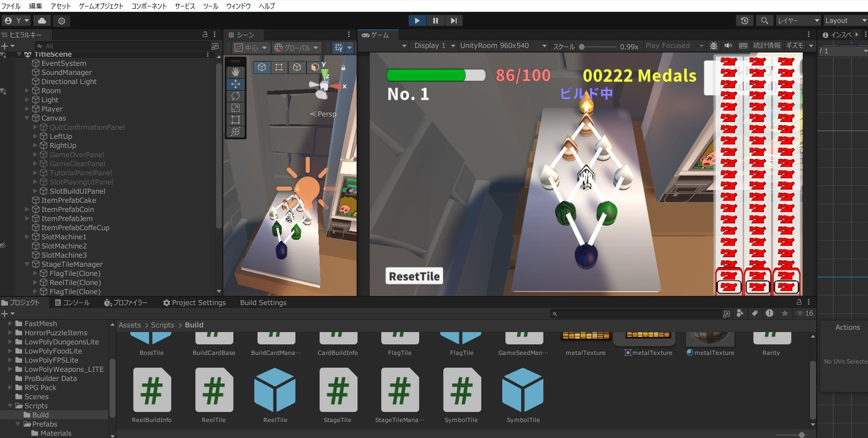Pause the running game
This screenshot has height=438, width=868.
[435, 21]
